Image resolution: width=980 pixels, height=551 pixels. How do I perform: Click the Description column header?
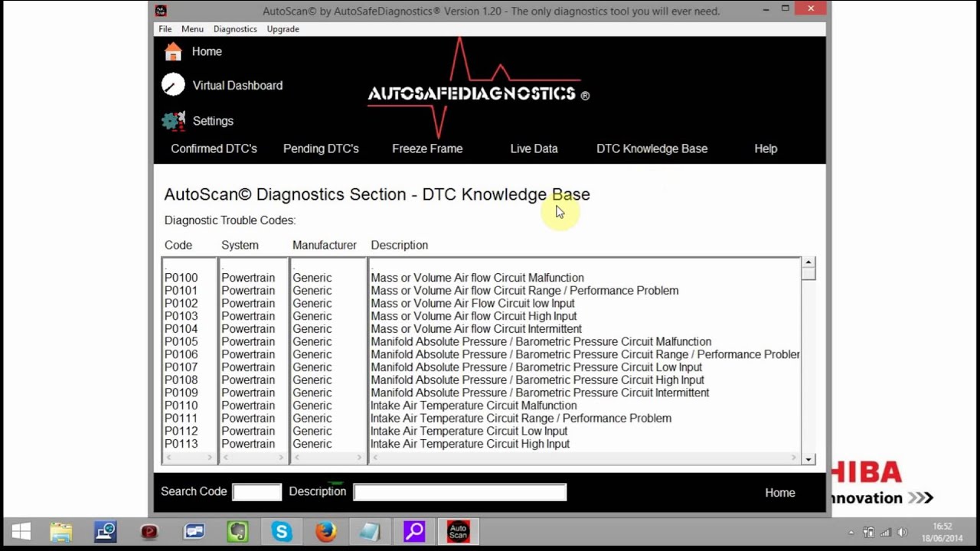pyautogui.click(x=400, y=245)
